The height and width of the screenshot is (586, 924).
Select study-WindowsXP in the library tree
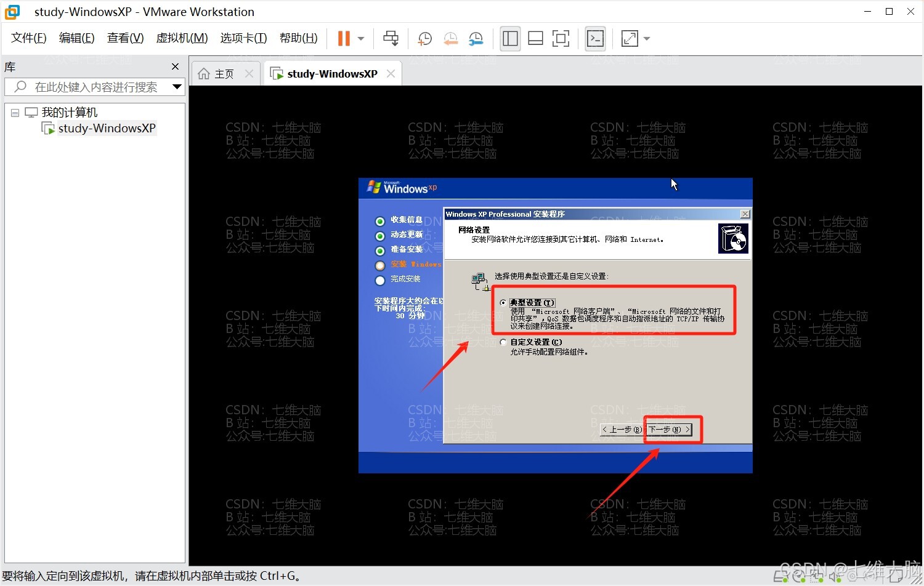(107, 128)
